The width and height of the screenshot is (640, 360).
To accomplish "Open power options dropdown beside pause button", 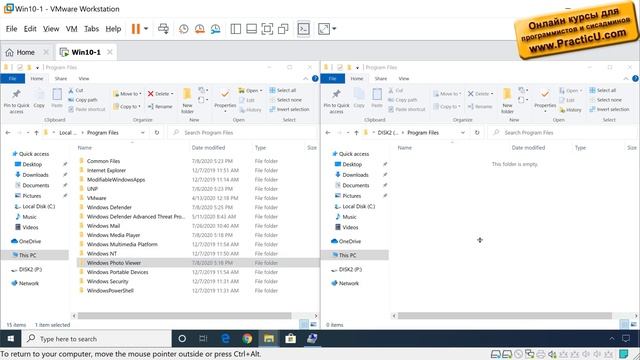I will [146, 29].
